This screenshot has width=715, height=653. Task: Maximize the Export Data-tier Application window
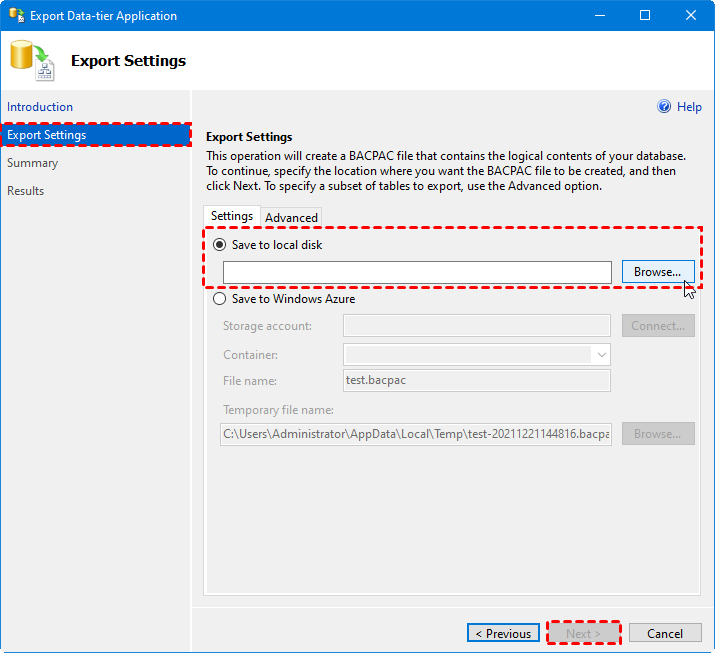tap(645, 16)
